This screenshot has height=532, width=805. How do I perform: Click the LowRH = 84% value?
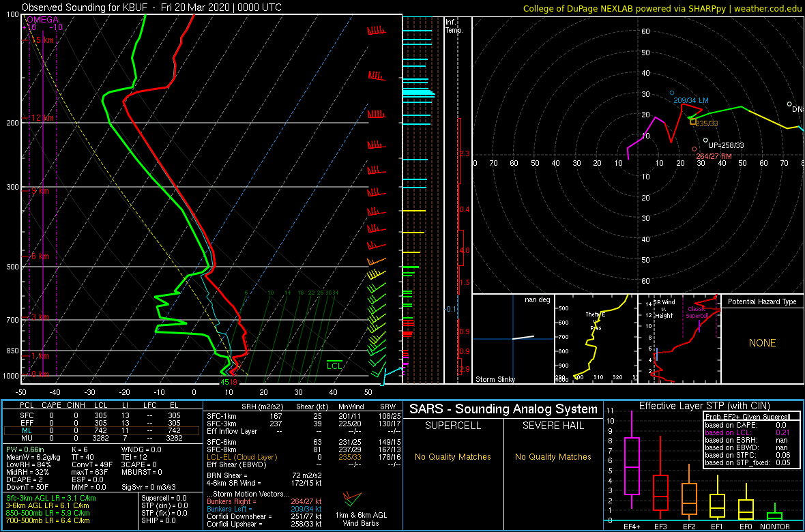pyautogui.click(x=28, y=464)
